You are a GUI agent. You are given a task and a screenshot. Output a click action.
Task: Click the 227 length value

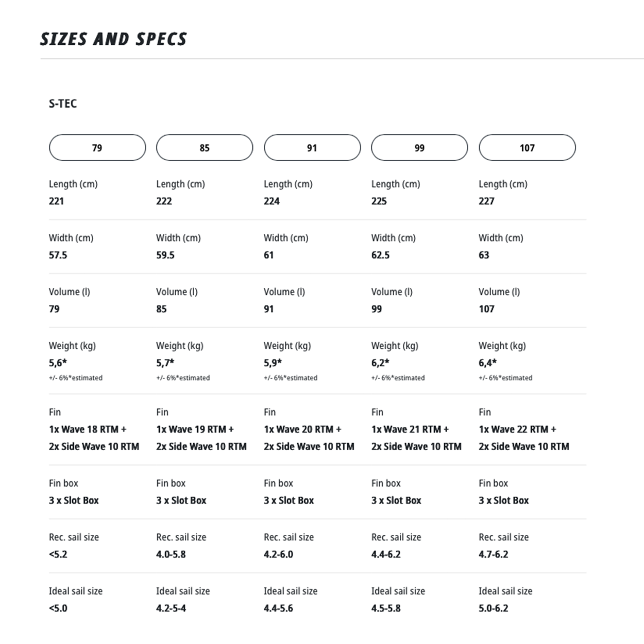pos(486,201)
